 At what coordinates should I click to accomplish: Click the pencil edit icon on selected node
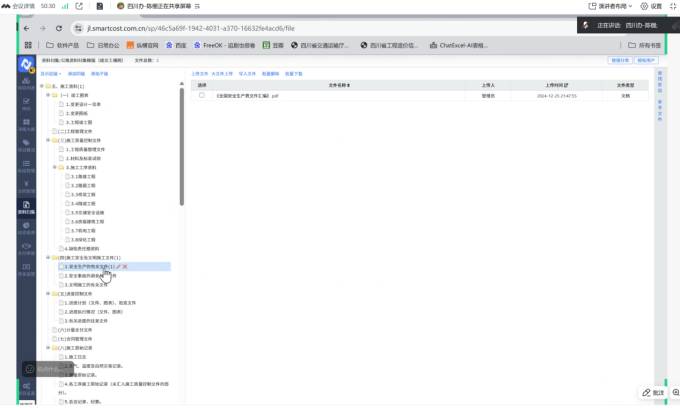click(118, 267)
